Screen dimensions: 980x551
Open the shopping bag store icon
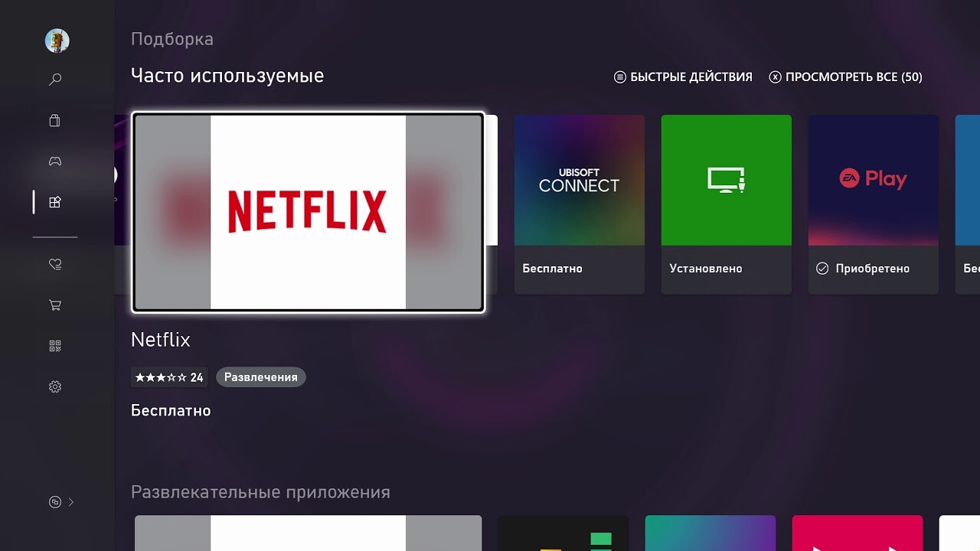(x=55, y=120)
